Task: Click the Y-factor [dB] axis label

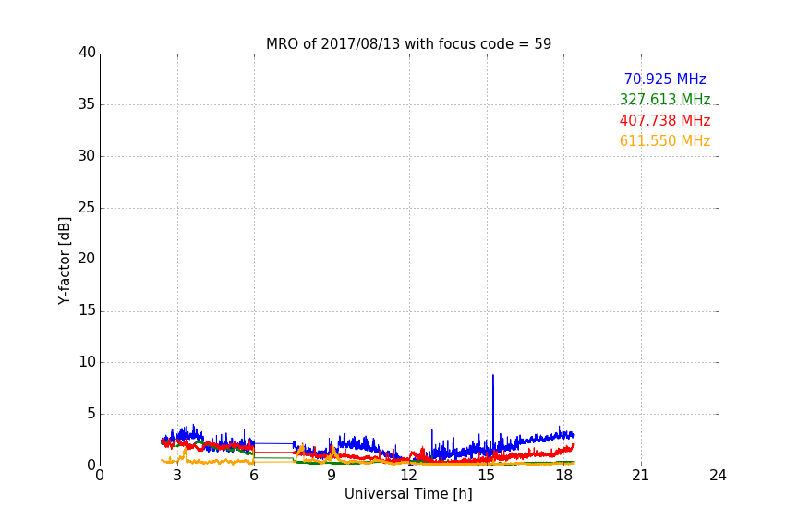Action: [65, 260]
